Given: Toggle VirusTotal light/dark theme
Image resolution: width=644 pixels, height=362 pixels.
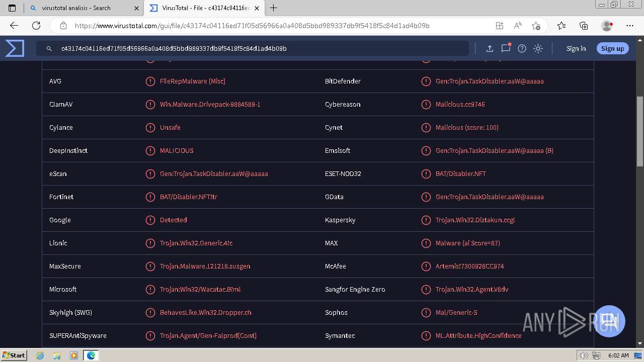Looking at the screenshot, I should (538, 49).
